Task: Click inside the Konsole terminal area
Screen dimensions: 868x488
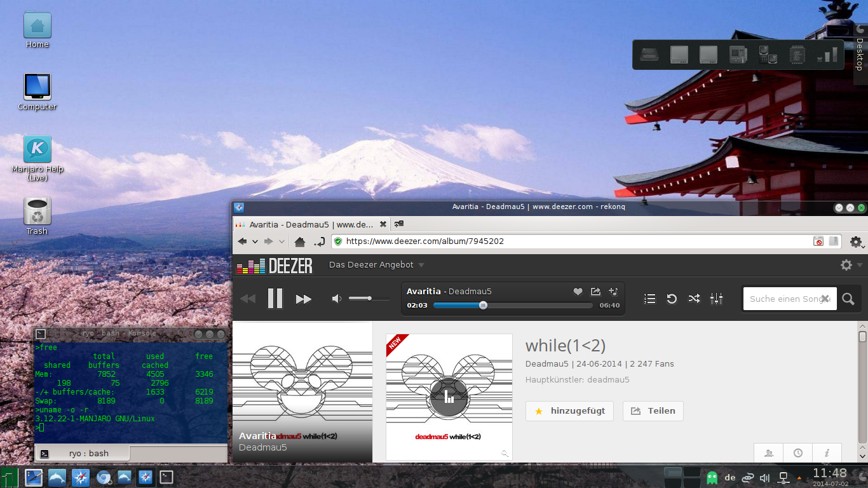Action: click(131, 393)
